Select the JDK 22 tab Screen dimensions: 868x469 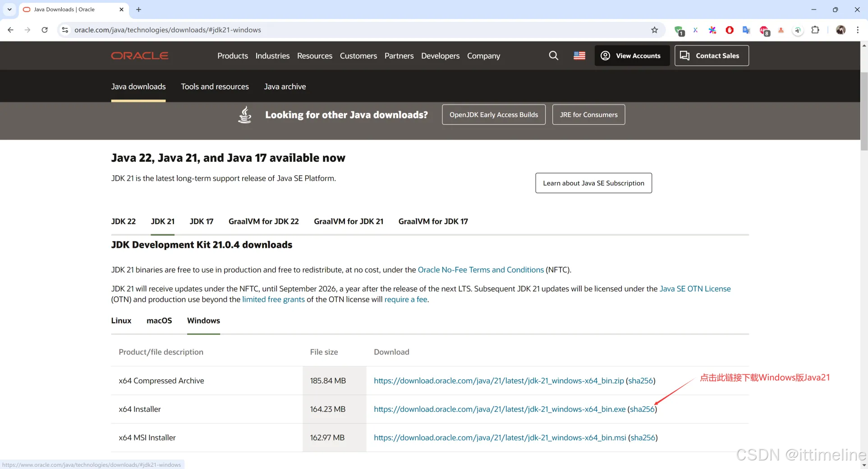click(123, 221)
